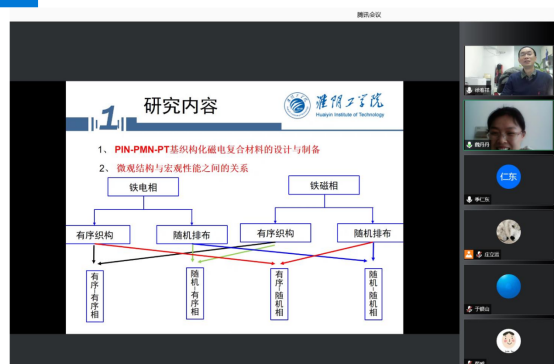Click the muted mic icon under the blue sphere avatar
The width and height of the screenshot is (554, 364).
click(x=469, y=309)
